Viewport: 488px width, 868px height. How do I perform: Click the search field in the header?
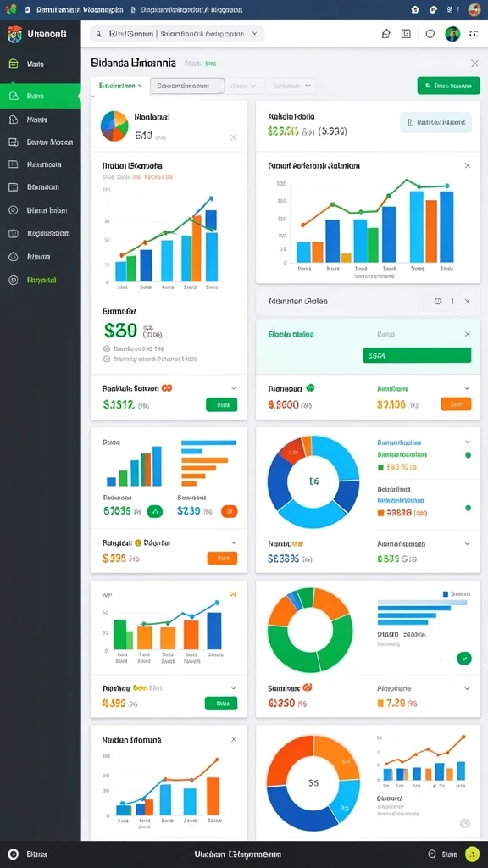click(177, 34)
